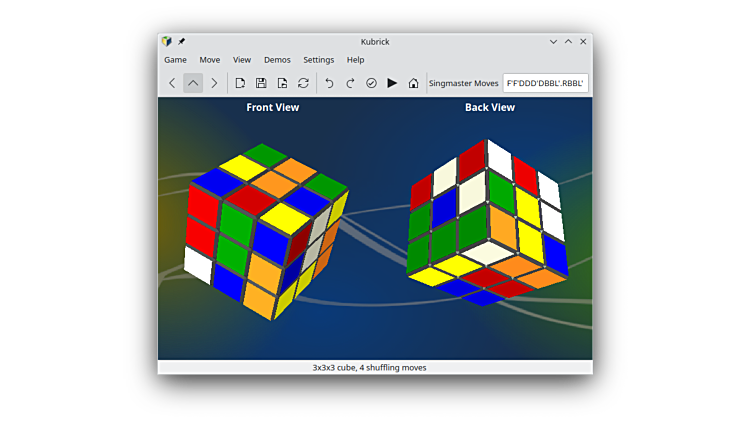This screenshot has width=752, height=423.
Task: Click the checkmark solve icon
Action: [x=371, y=83]
